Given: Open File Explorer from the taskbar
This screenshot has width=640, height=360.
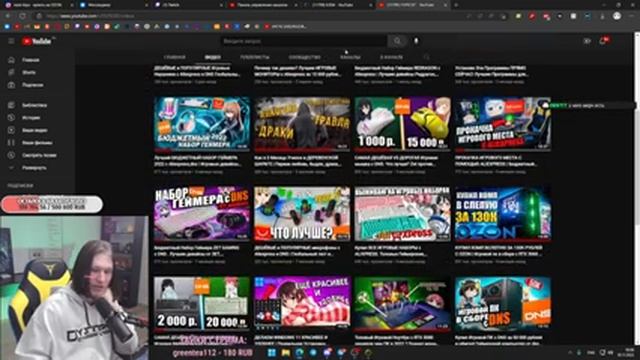Looking at the screenshot, I should [286, 353].
